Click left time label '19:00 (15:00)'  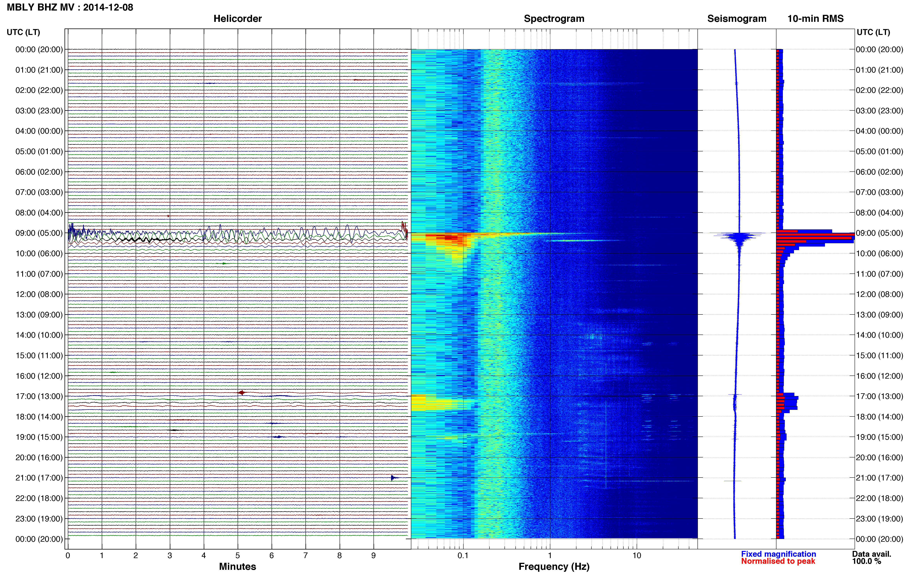click(39, 437)
